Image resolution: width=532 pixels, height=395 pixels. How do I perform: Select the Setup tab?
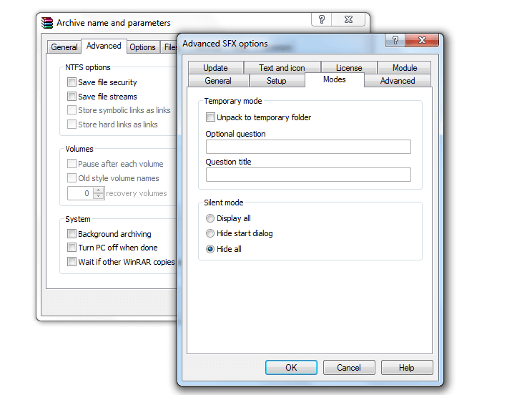pos(277,81)
